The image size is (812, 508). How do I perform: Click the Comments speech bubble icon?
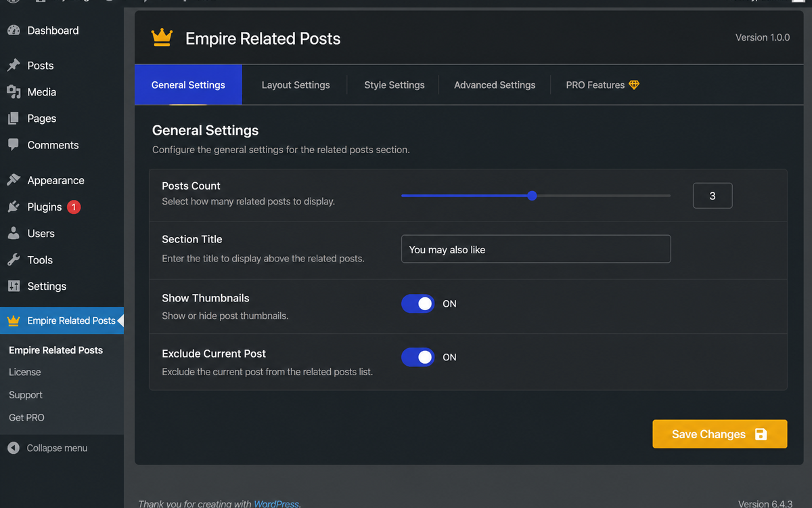[14, 145]
